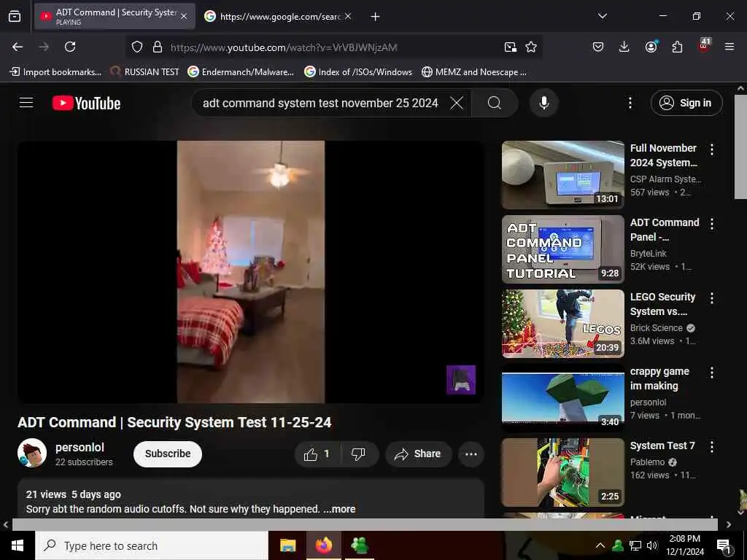Open the extensions puzzle icon
This screenshot has width=747, height=560.
pos(677,47)
